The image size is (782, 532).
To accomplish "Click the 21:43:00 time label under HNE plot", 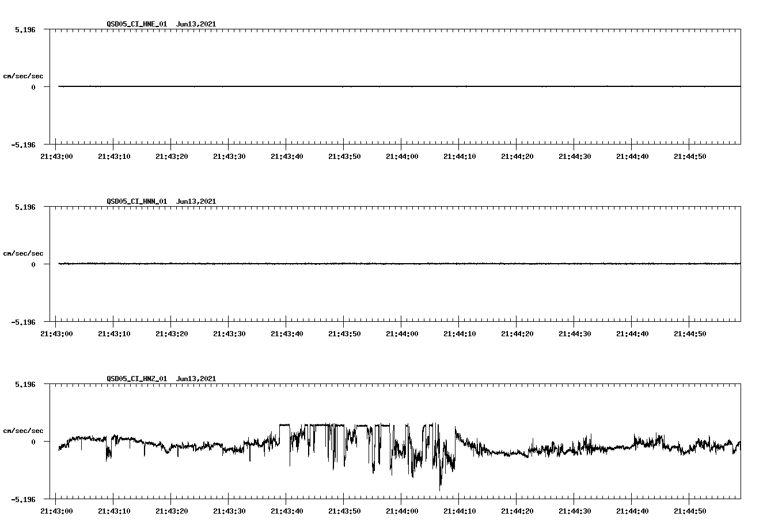I will point(56,157).
